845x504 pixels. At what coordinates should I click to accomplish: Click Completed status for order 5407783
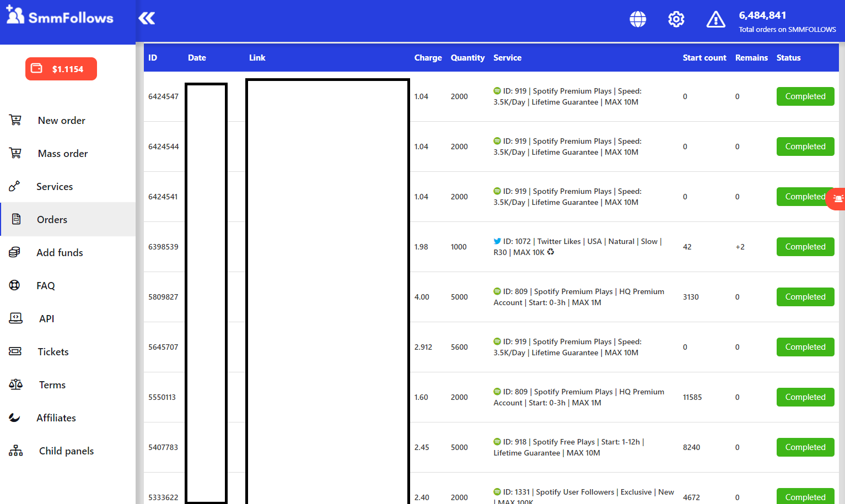pyautogui.click(x=805, y=447)
